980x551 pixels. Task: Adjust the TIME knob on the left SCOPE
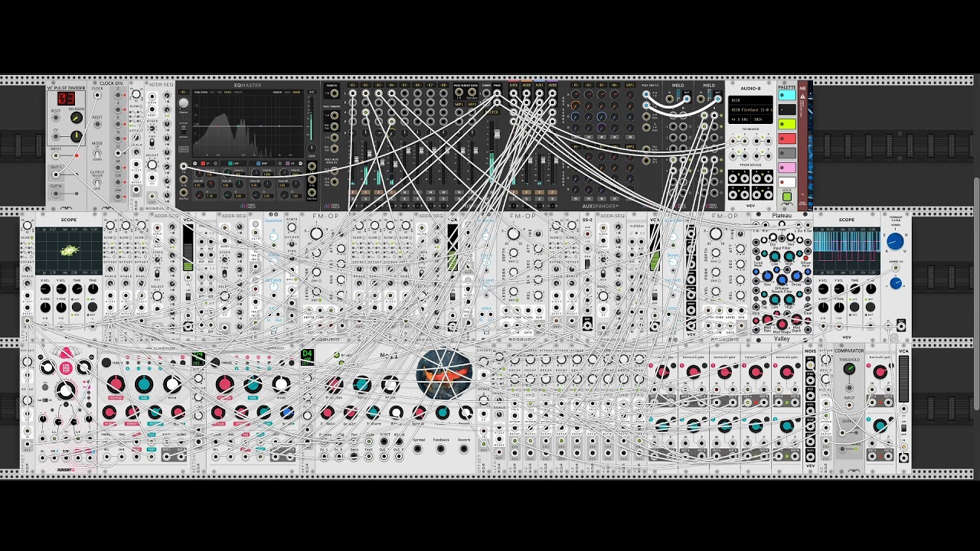tap(77, 289)
